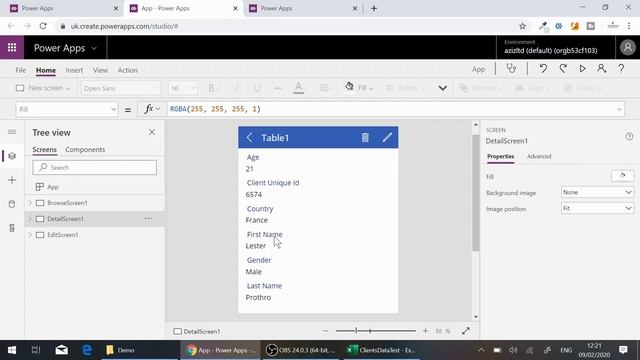Open the Windows Start menu
The width and height of the screenshot is (640, 360).
[x=12, y=350]
